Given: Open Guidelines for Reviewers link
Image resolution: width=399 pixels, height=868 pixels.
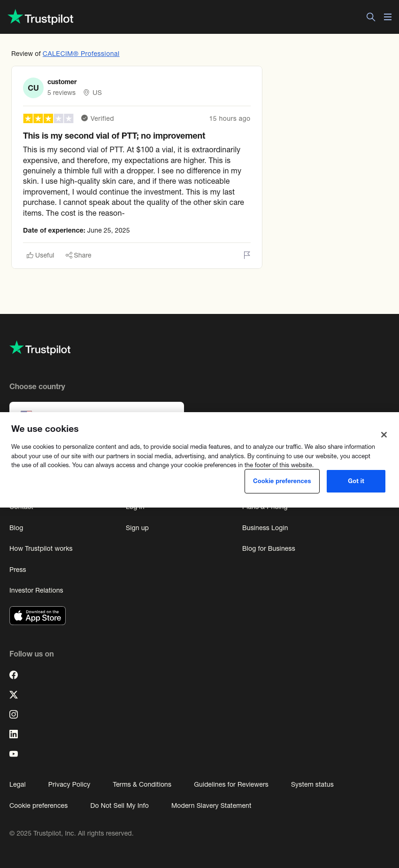Looking at the screenshot, I should (231, 784).
